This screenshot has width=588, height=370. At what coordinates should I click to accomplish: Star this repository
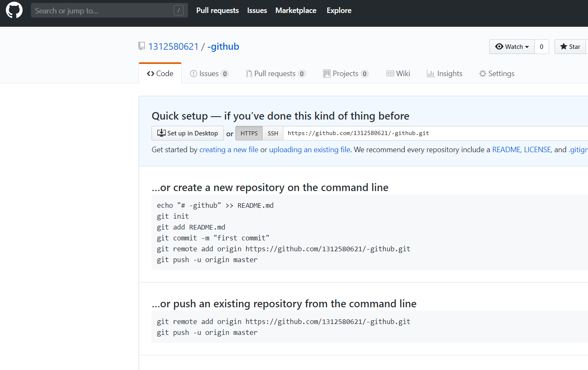[571, 46]
